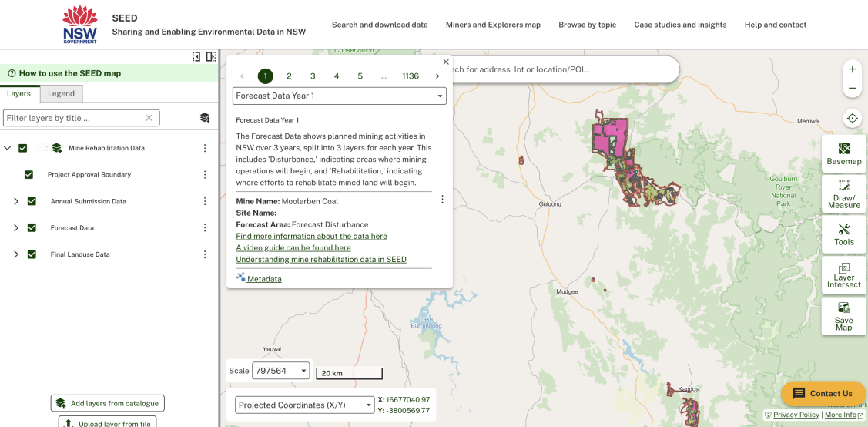This screenshot has width=868, height=427.
Task: Click Add layers from catalogue button
Action: pyautogui.click(x=108, y=403)
